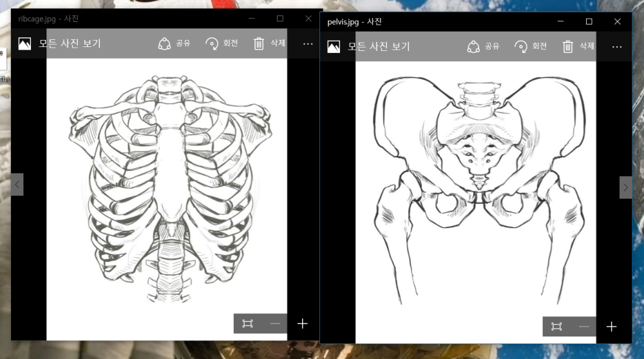Click the photo collection icon in pelvis window

pos(334,46)
